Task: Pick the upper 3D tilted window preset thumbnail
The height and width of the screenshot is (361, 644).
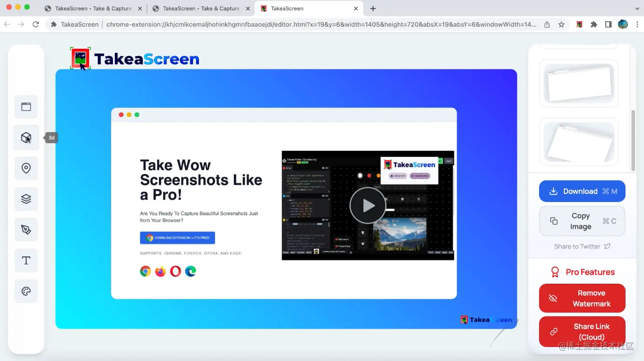Action: pyautogui.click(x=579, y=83)
